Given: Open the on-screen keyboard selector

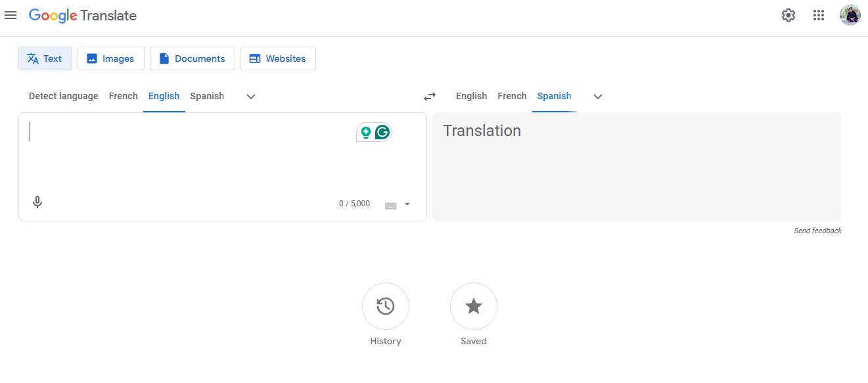Looking at the screenshot, I should (397, 204).
